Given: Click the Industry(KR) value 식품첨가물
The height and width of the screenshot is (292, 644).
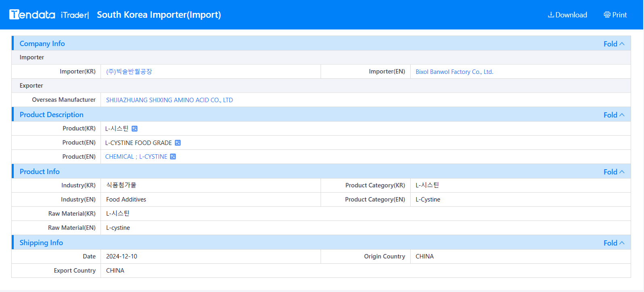Looking at the screenshot, I should tap(121, 185).
